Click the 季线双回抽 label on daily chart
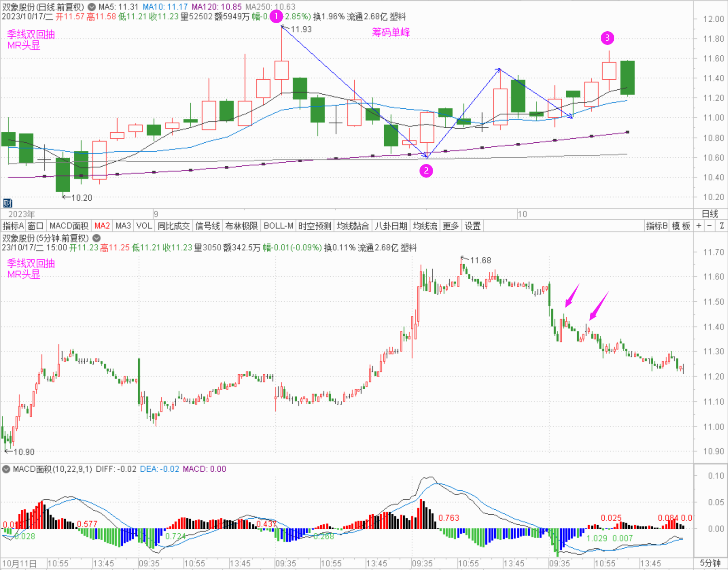Viewport: 728px width, 570px height. point(31,34)
